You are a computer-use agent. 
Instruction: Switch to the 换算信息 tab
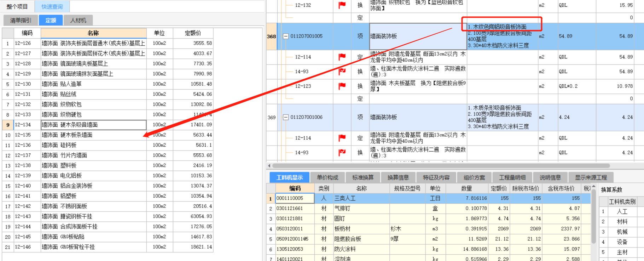pyautogui.click(x=398, y=177)
